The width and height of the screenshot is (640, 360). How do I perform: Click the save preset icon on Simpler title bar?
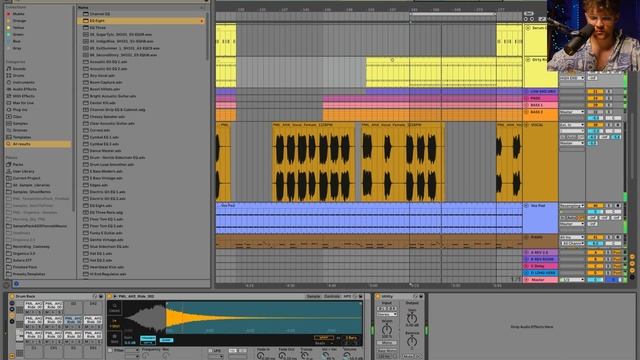(x=360, y=296)
